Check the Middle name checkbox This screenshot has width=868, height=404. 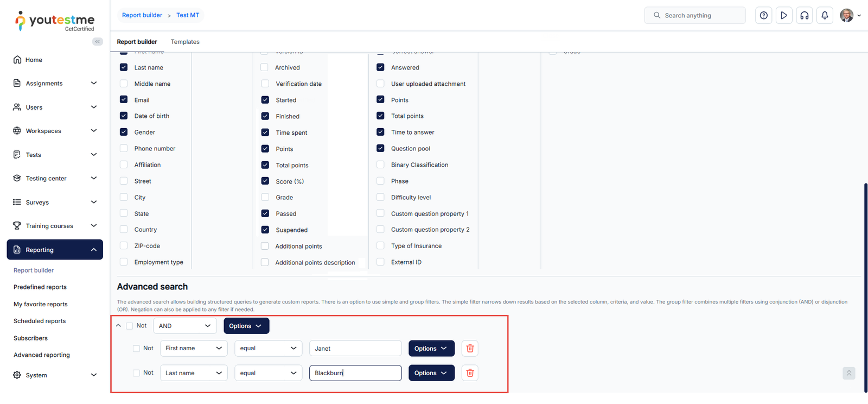click(x=124, y=84)
